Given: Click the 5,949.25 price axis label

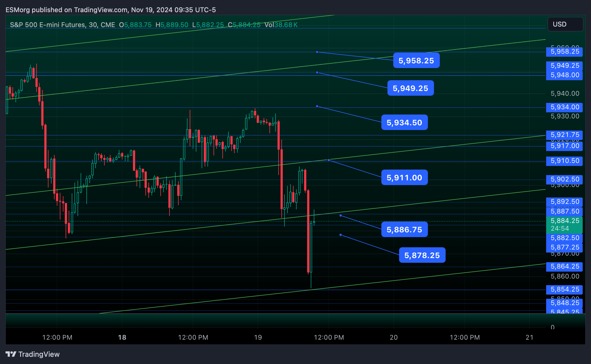Looking at the screenshot, I should [564, 66].
